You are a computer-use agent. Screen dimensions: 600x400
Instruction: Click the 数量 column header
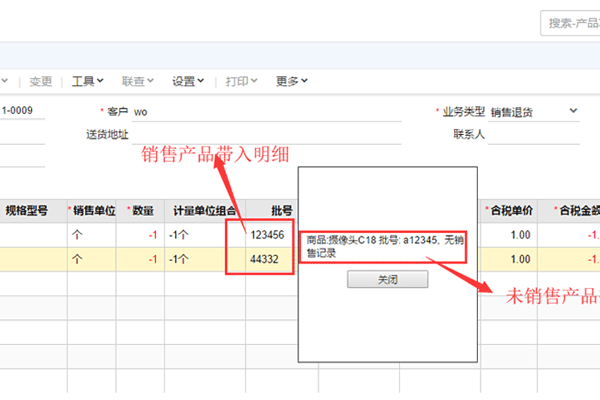click(x=141, y=210)
